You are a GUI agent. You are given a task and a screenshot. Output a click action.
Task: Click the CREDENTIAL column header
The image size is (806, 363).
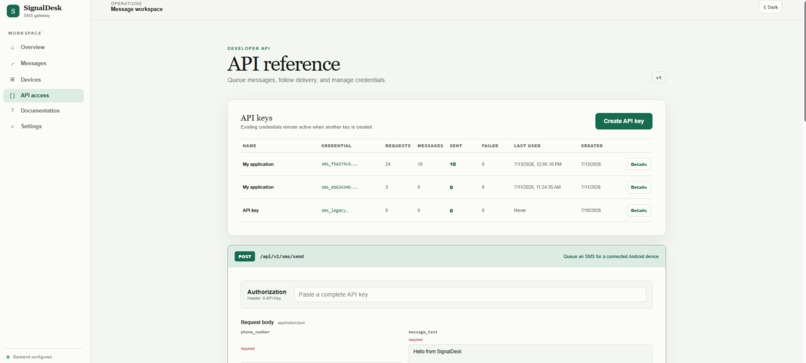(x=336, y=146)
